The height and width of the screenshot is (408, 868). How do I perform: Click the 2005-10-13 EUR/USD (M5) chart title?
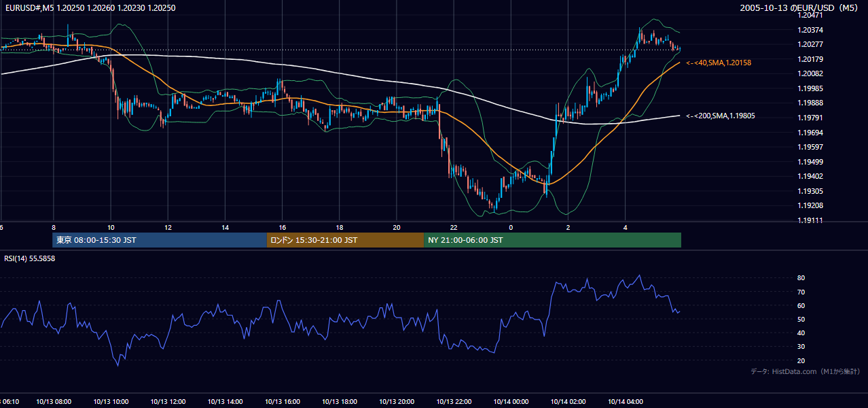(799, 8)
